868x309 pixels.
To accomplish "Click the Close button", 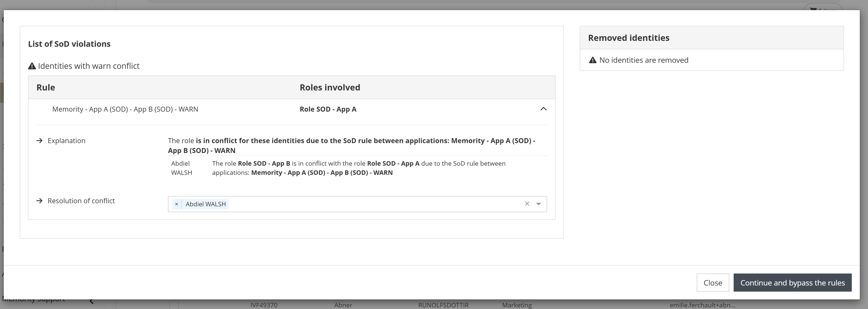I will (712, 282).
